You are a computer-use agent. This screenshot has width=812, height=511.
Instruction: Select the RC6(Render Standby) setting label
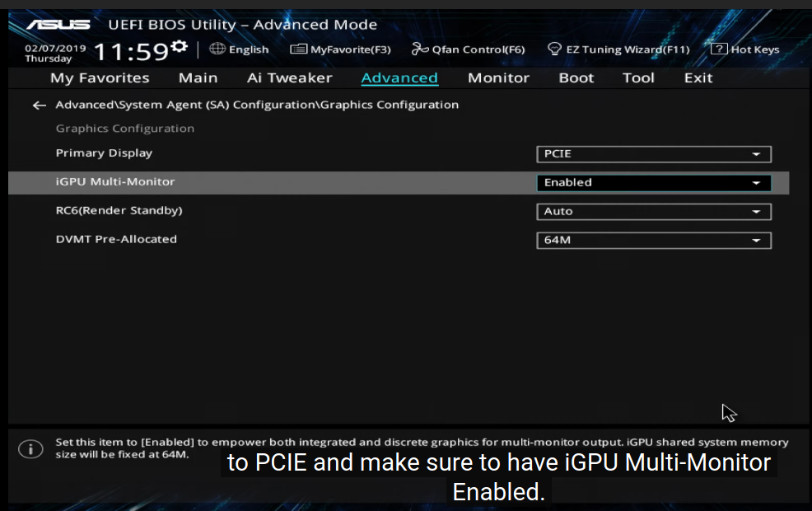(119, 211)
